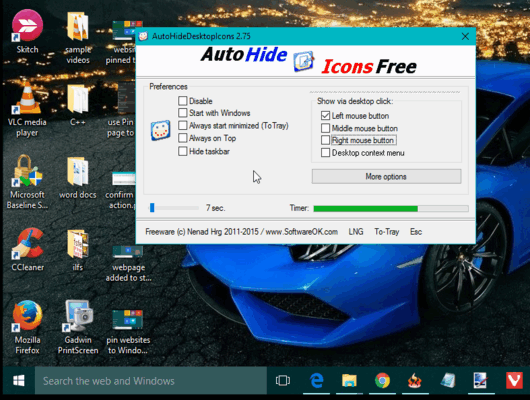Uncheck Left mouse button option

(x=325, y=116)
